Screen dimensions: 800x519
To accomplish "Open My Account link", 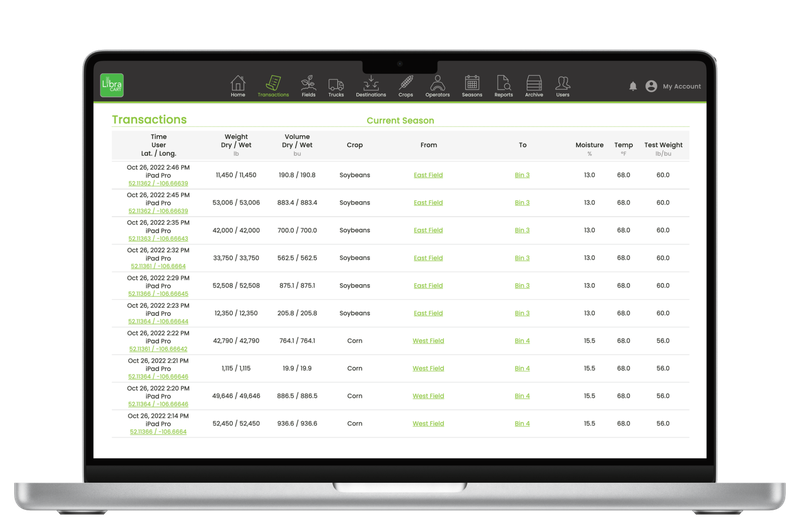I will pos(682,86).
